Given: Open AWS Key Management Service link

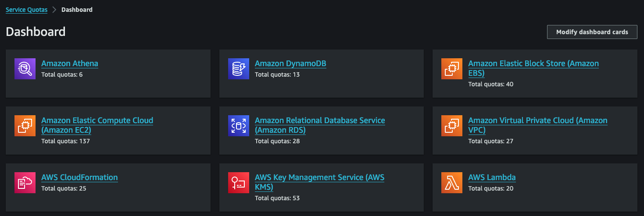Looking at the screenshot, I should [x=319, y=177].
